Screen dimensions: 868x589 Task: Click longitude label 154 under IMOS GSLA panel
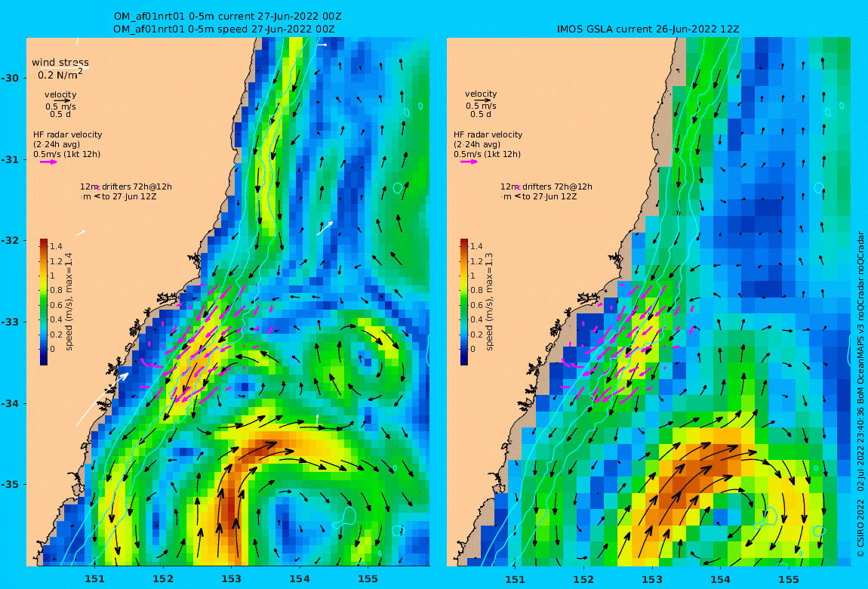[x=720, y=579]
